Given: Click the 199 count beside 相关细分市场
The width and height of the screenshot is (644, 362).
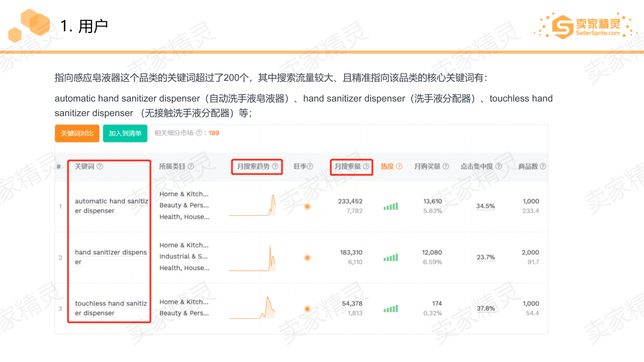Looking at the screenshot, I should click(213, 133).
